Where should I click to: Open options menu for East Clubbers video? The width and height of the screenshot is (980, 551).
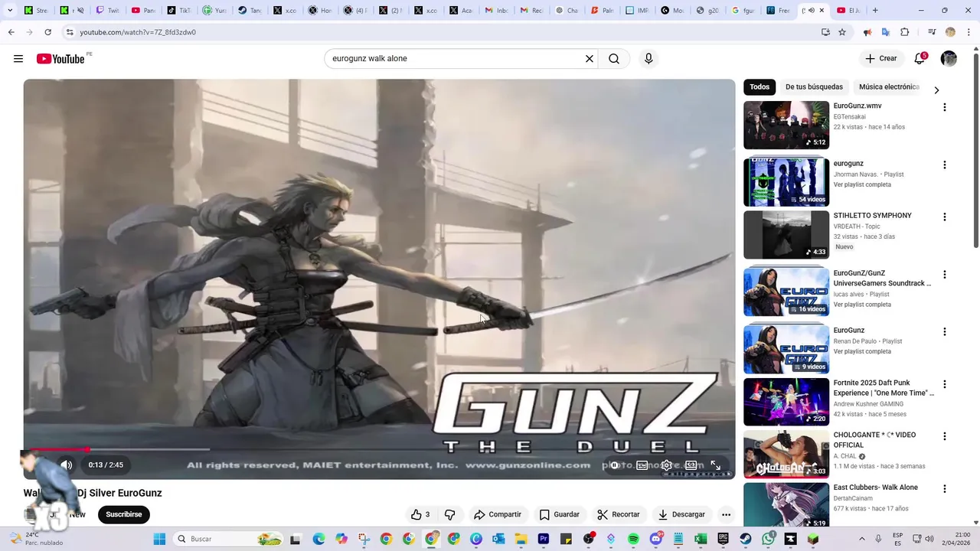(944, 488)
